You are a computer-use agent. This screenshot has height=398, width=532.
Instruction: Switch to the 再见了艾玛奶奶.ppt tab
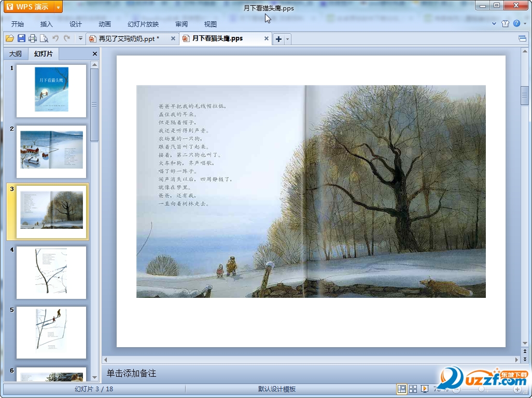coord(129,39)
